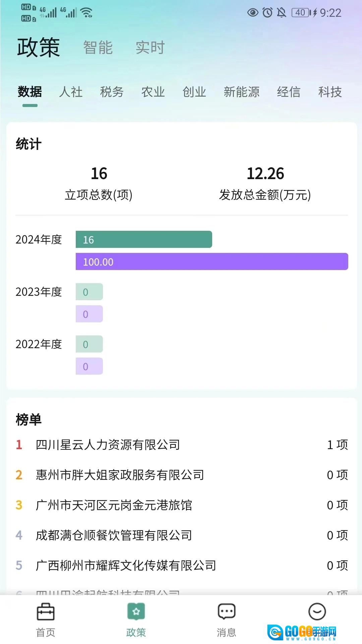The width and height of the screenshot is (362, 644).
Task: Open 成都满仓顺餐饮管理有限公司 ranking entry
Action: click(182, 535)
